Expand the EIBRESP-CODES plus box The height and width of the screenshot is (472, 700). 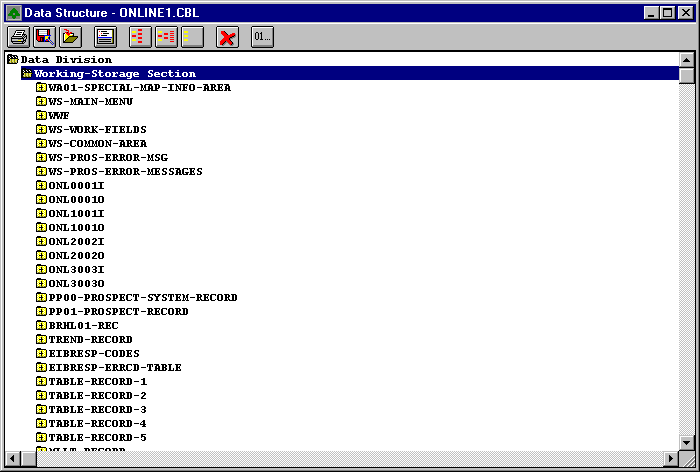tap(41, 354)
